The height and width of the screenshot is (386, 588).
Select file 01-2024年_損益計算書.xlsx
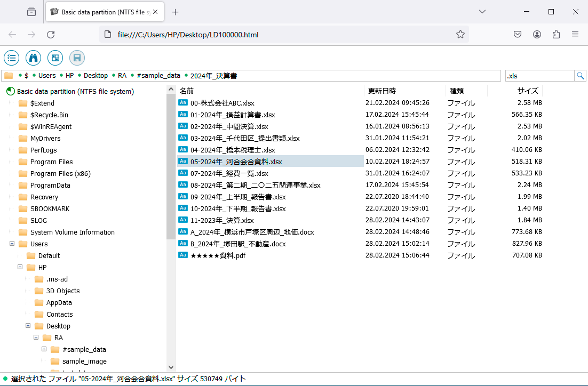233,115
